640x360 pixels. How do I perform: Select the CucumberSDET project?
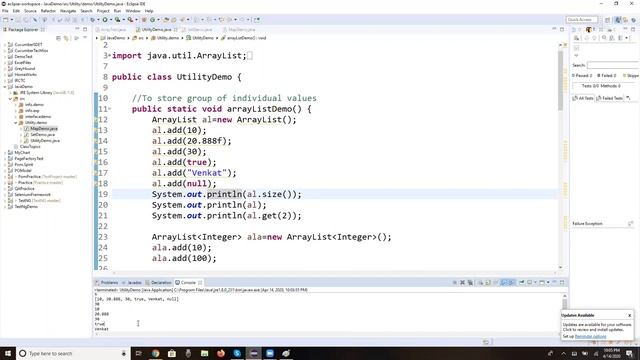click(28, 44)
